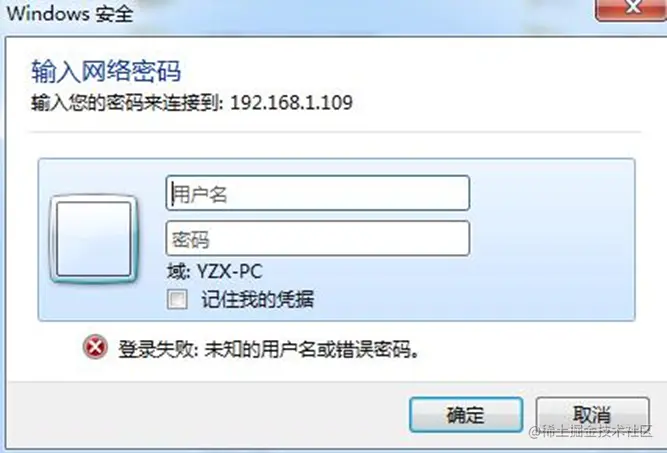
Task: Focus the 密码 input field
Action: pyautogui.click(x=318, y=239)
